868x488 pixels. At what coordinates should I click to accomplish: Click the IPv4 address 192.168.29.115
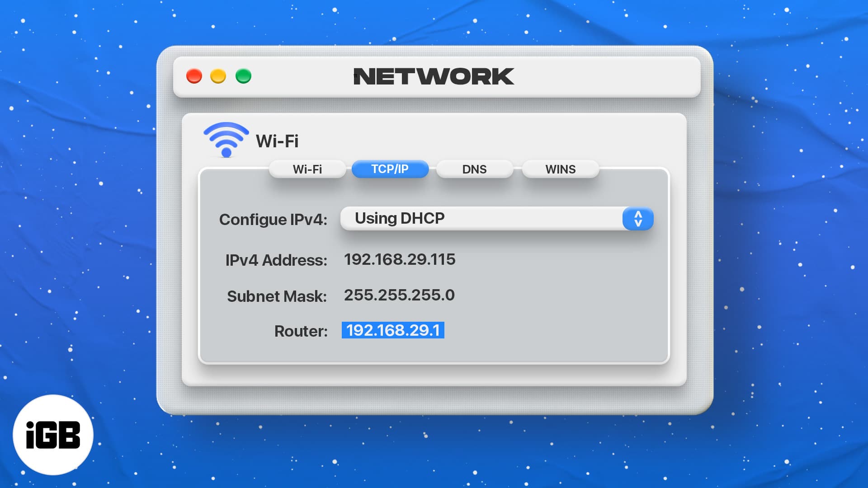click(x=400, y=259)
